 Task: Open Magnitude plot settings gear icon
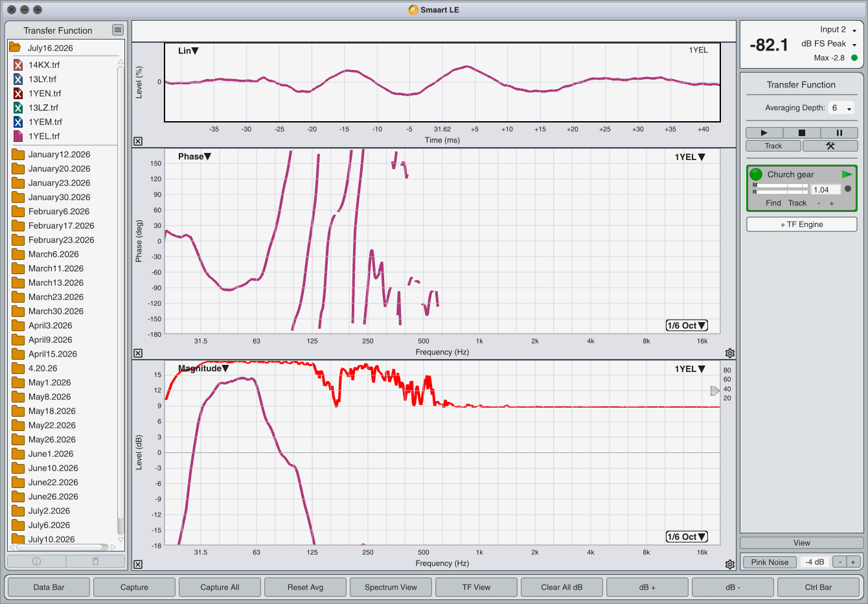pyautogui.click(x=730, y=564)
